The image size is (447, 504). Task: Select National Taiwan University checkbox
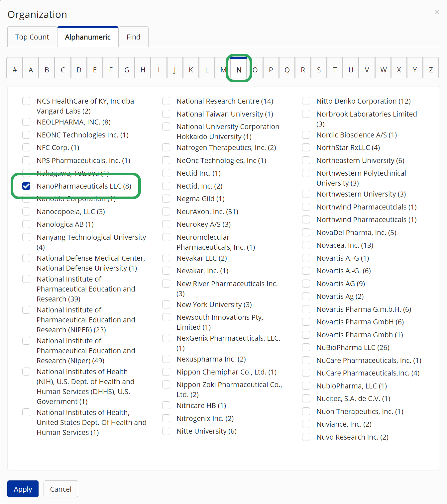(x=166, y=114)
